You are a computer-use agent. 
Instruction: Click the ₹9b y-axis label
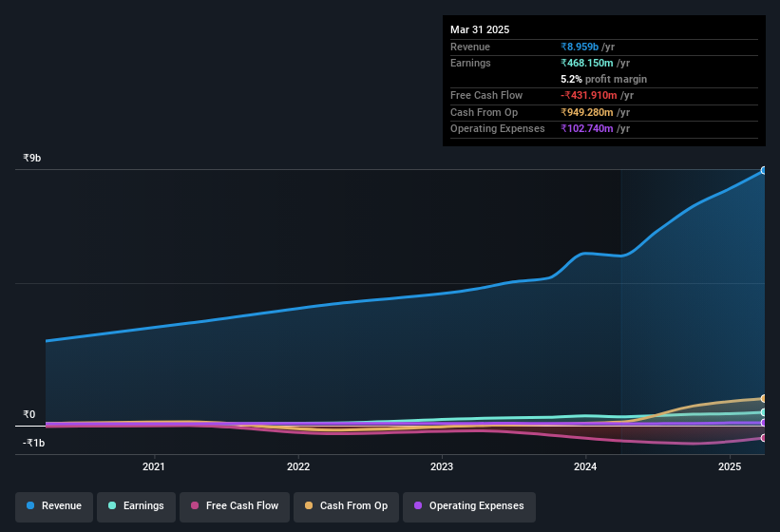[32, 158]
